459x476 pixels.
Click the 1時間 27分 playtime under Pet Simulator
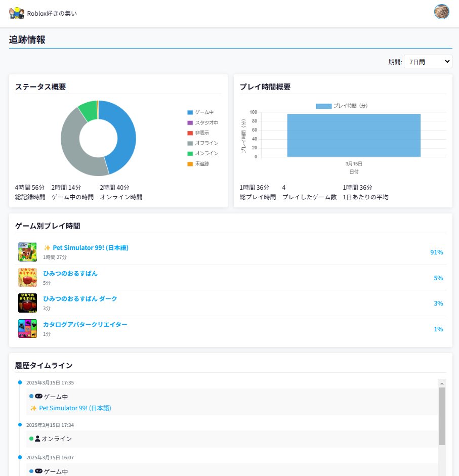pos(55,257)
